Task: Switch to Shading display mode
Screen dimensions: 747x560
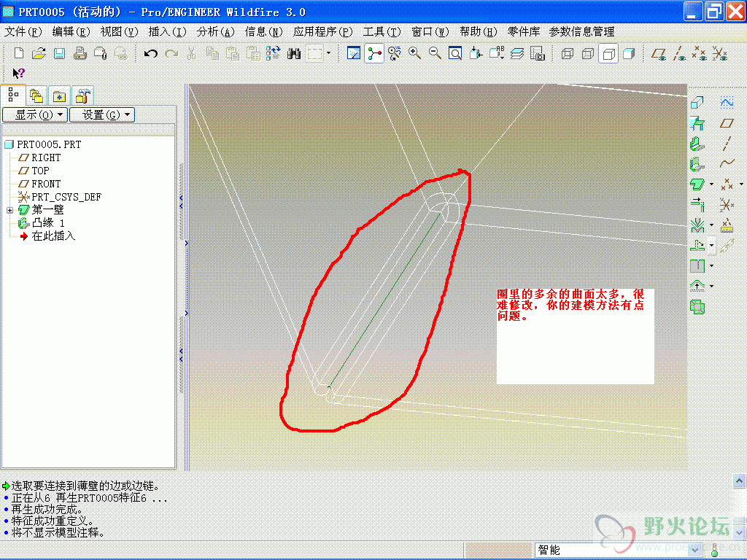Action: point(628,53)
